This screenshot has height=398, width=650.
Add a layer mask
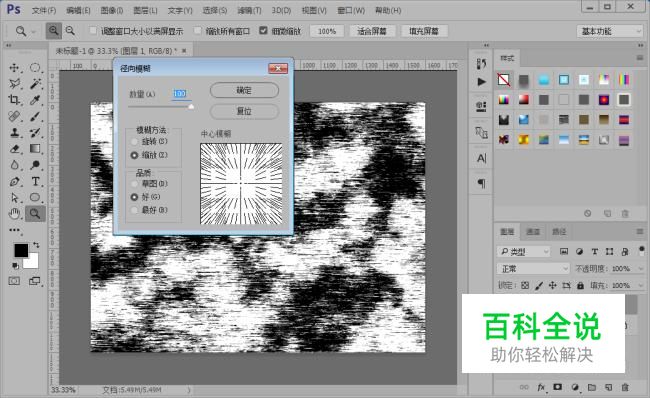coord(558,387)
